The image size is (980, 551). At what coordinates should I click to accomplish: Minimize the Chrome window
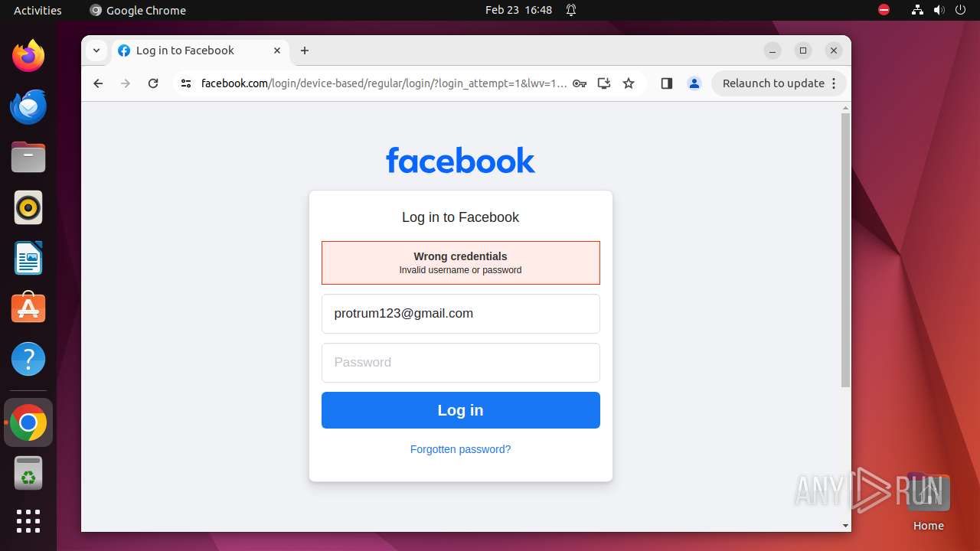773,51
